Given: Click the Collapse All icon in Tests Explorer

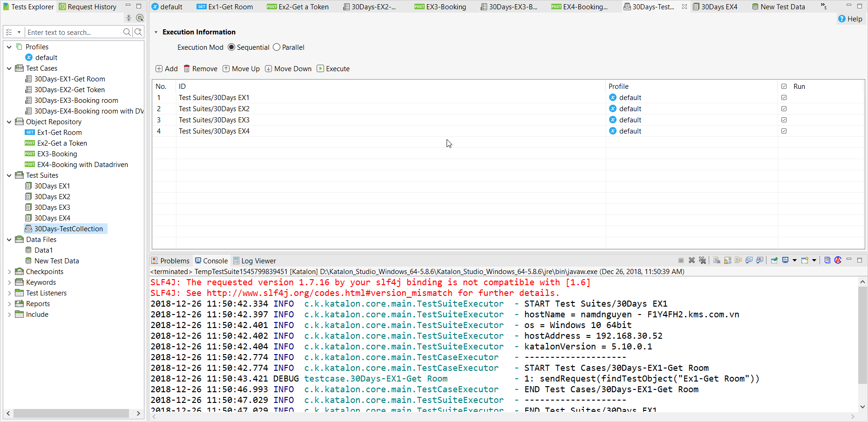Looking at the screenshot, I should (129, 18).
